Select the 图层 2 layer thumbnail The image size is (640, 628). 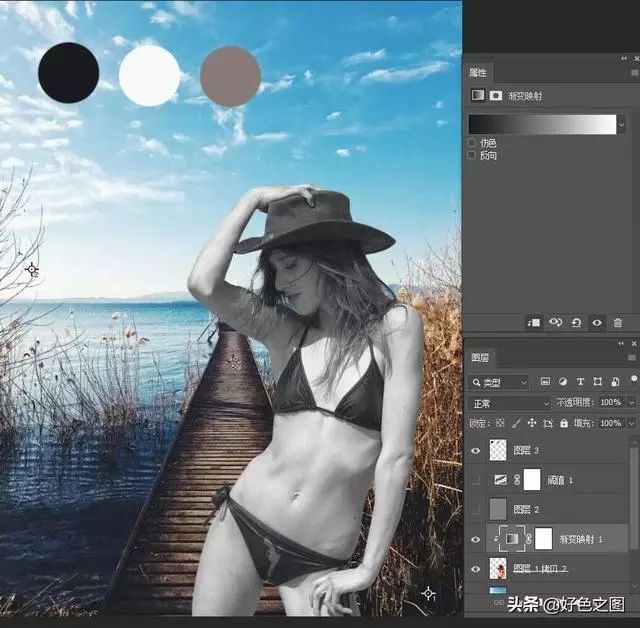pyautogui.click(x=498, y=510)
